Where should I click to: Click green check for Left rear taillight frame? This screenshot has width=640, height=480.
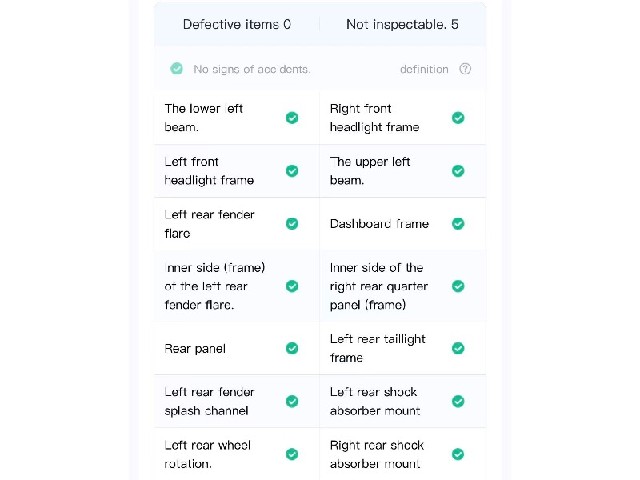tap(458, 348)
